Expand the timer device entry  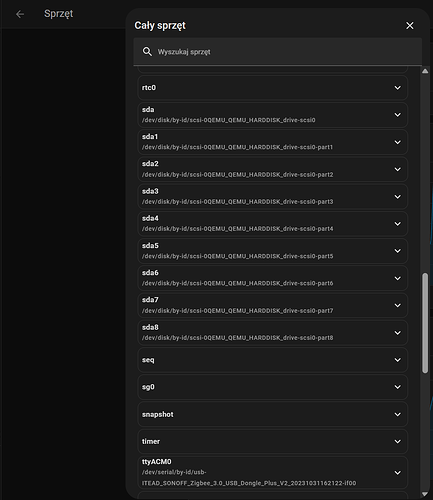(x=273, y=442)
